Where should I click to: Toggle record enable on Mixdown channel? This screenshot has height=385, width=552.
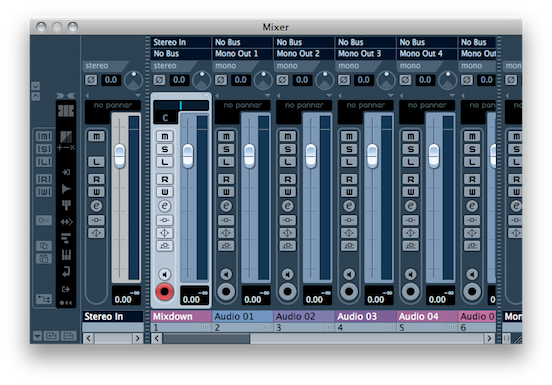pos(165,292)
